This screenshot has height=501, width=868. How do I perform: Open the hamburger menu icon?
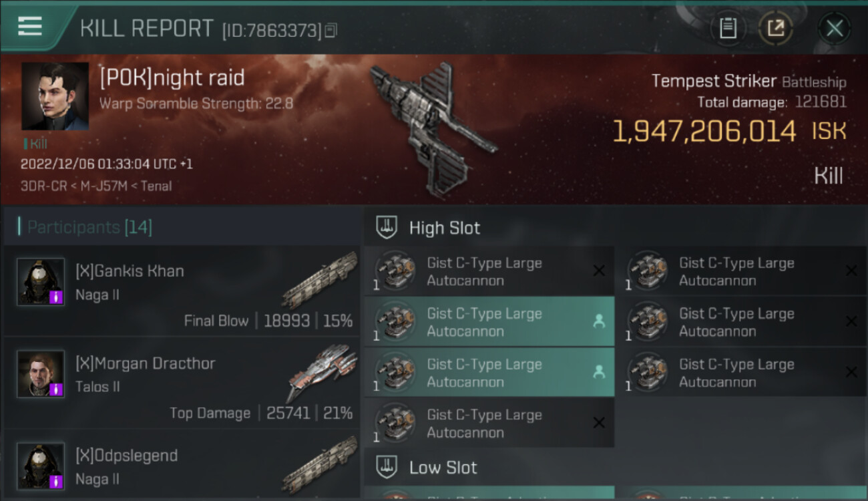[29, 26]
